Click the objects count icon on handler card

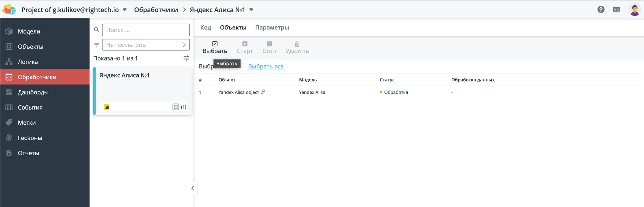pos(176,107)
